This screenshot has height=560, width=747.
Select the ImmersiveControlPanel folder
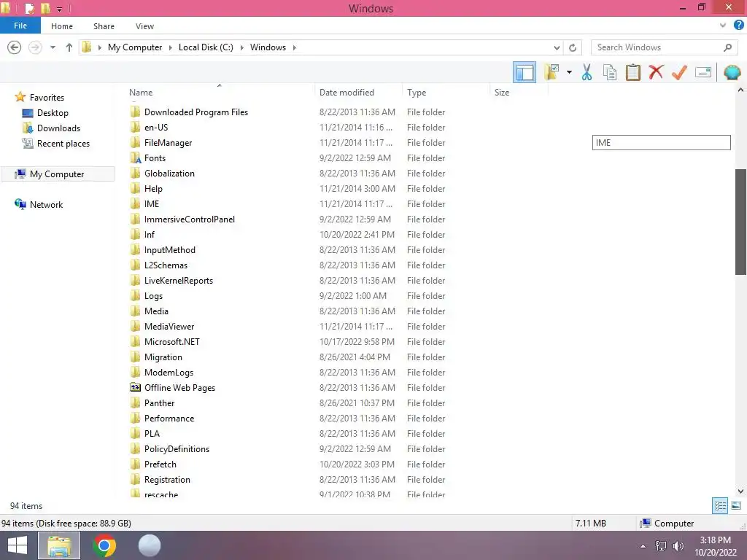189,219
